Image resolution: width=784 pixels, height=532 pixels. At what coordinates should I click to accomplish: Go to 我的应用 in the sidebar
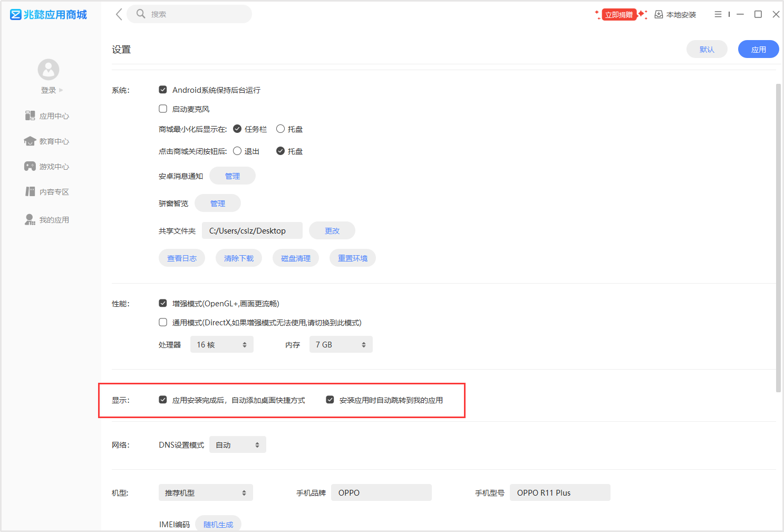pyautogui.click(x=47, y=220)
